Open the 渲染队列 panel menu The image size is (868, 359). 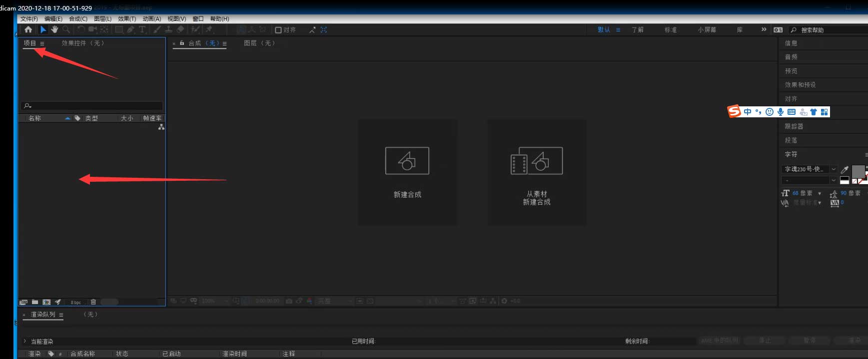tap(61, 315)
